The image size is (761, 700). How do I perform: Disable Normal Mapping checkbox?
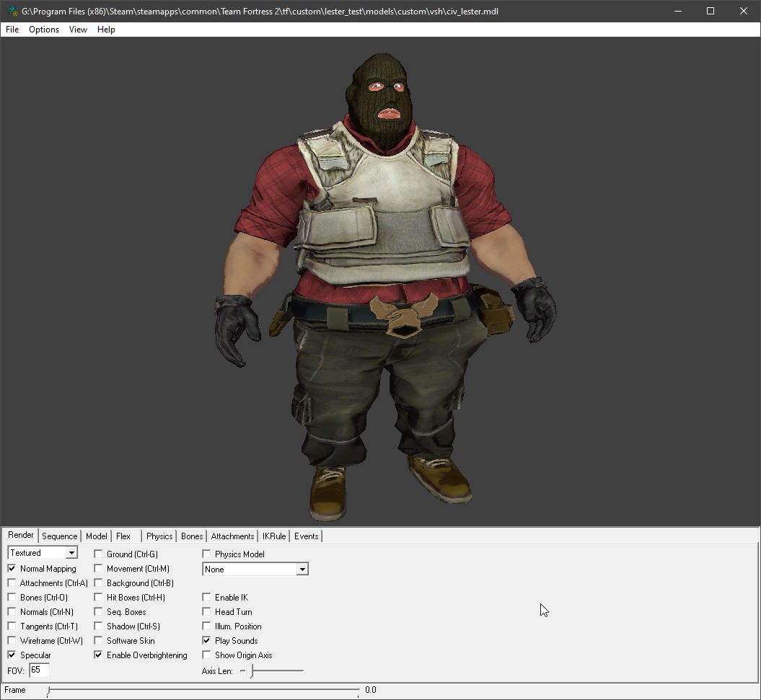tap(12, 568)
